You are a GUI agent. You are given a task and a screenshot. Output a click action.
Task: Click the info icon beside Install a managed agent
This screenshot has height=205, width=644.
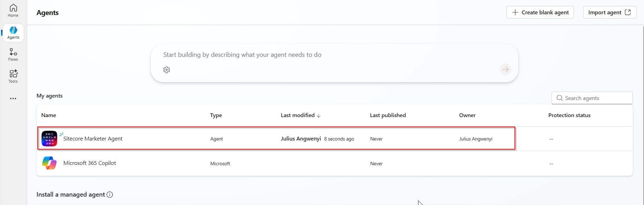tap(110, 195)
